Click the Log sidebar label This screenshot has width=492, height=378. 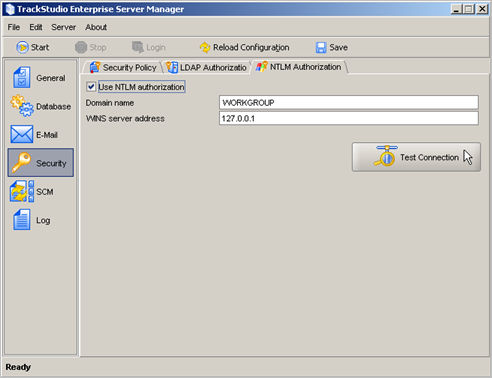[43, 220]
